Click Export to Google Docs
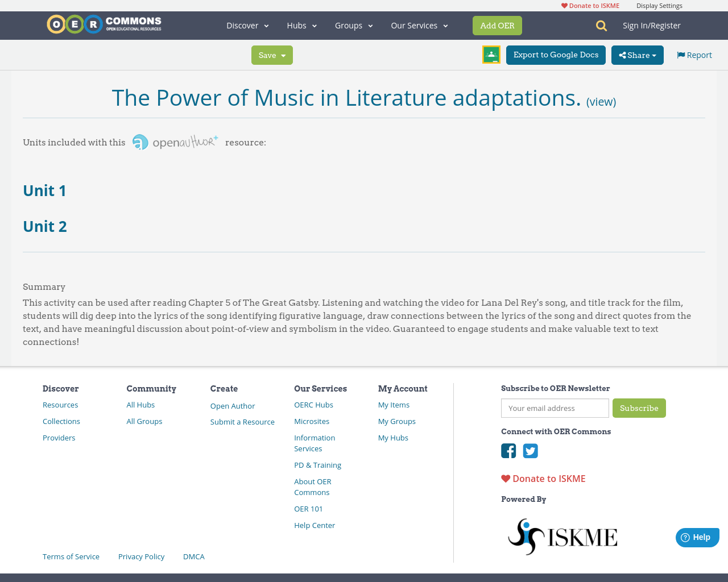This screenshot has width=728, height=582. [x=556, y=55]
